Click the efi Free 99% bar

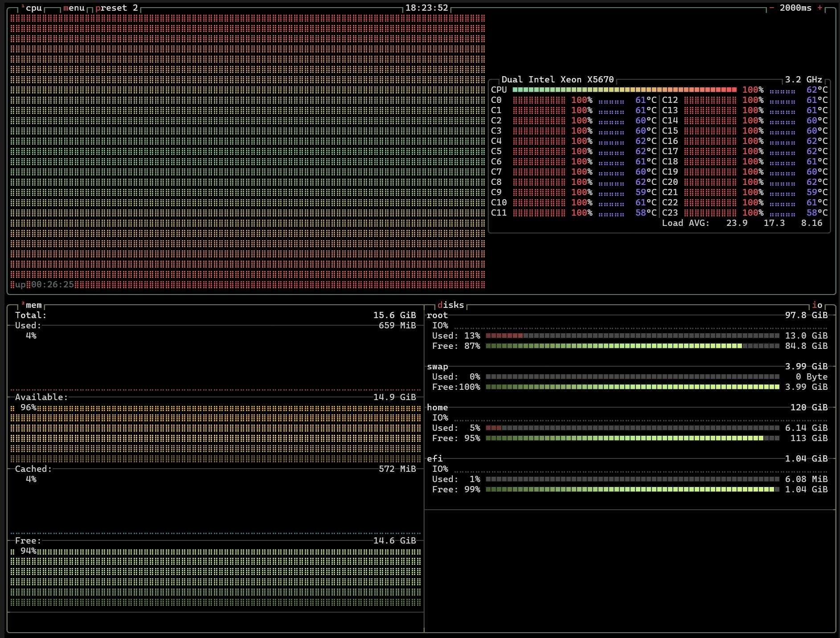pyautogui.click(x=632, y=489)
